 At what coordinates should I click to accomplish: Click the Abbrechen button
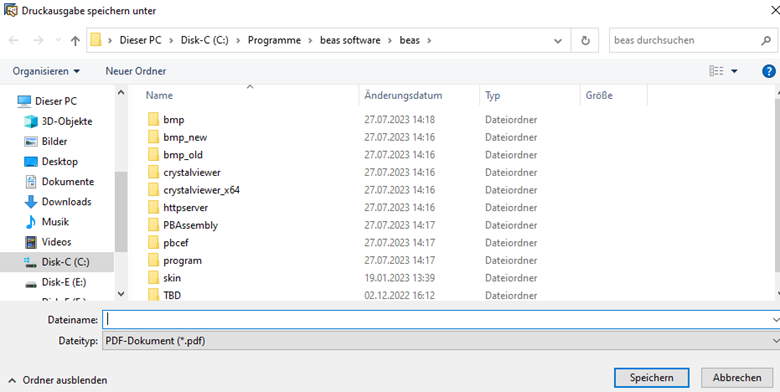[737, 378]
